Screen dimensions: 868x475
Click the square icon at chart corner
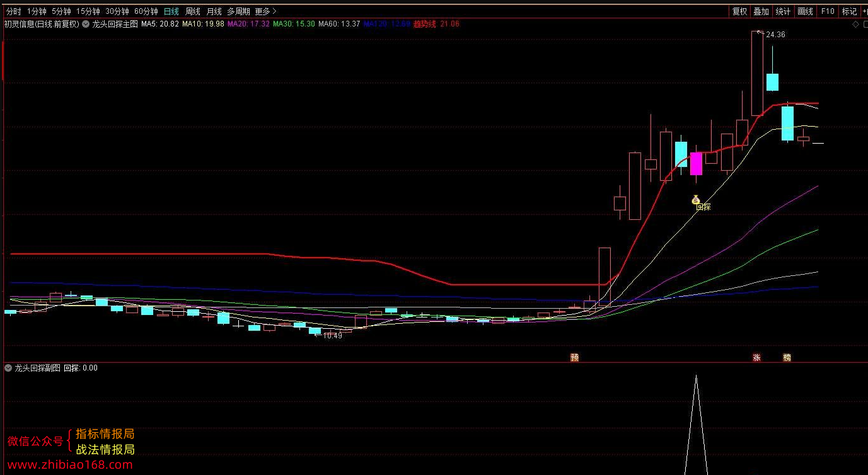[864, 25]
